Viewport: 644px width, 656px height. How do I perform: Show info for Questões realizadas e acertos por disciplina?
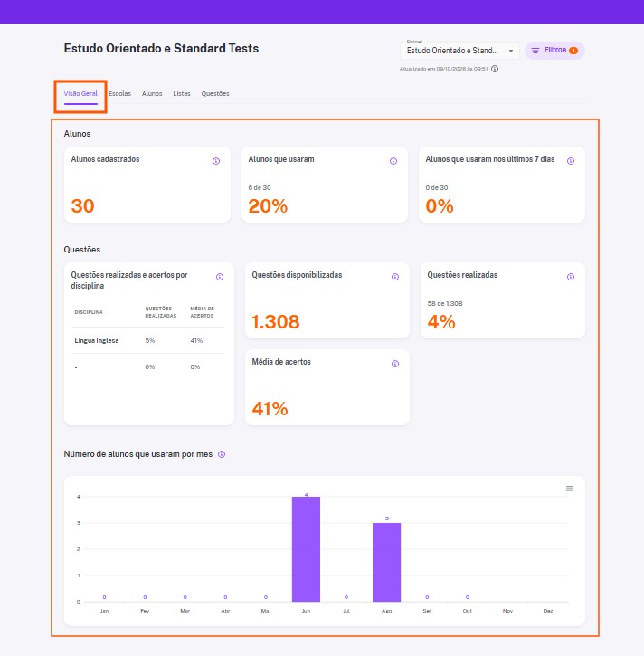[x=220, y=277]
